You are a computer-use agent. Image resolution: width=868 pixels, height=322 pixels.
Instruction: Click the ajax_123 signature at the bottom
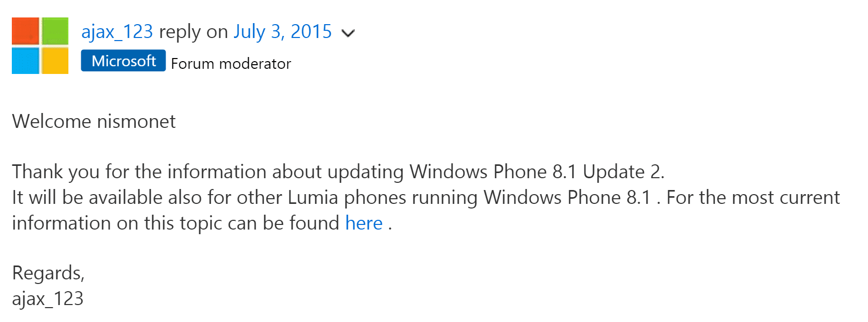click(x=48, y=299)
